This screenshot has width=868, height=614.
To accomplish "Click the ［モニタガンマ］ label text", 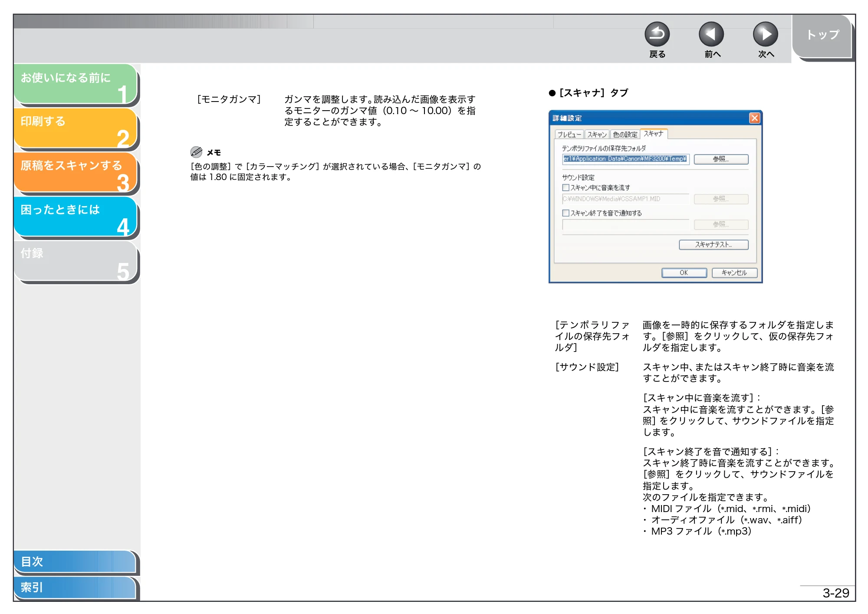I will (229, 99).
